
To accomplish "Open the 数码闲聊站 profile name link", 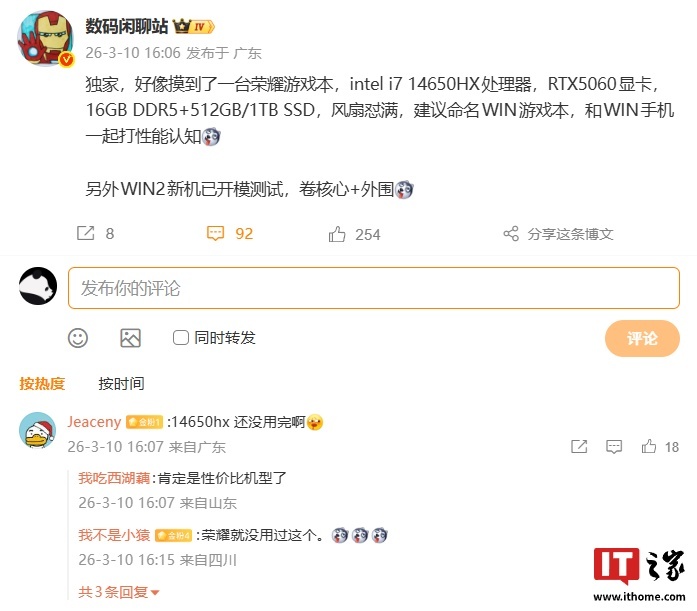I will tap(127, 26).
